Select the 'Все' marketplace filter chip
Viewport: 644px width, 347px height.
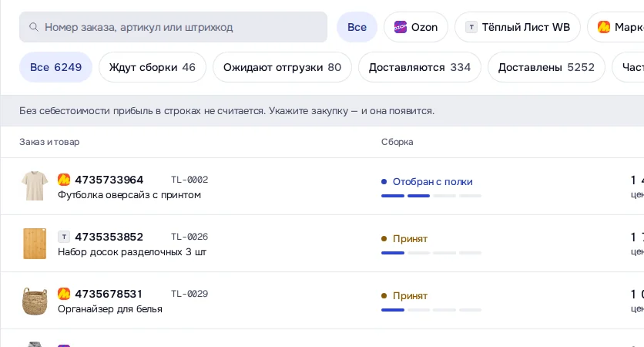[x=357, y=27]
